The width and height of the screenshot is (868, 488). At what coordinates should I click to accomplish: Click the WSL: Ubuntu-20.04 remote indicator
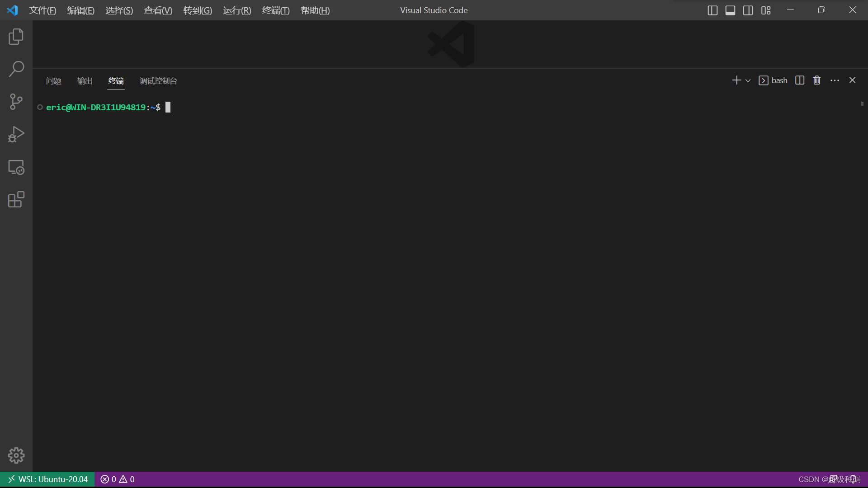[x=47, y=479]
